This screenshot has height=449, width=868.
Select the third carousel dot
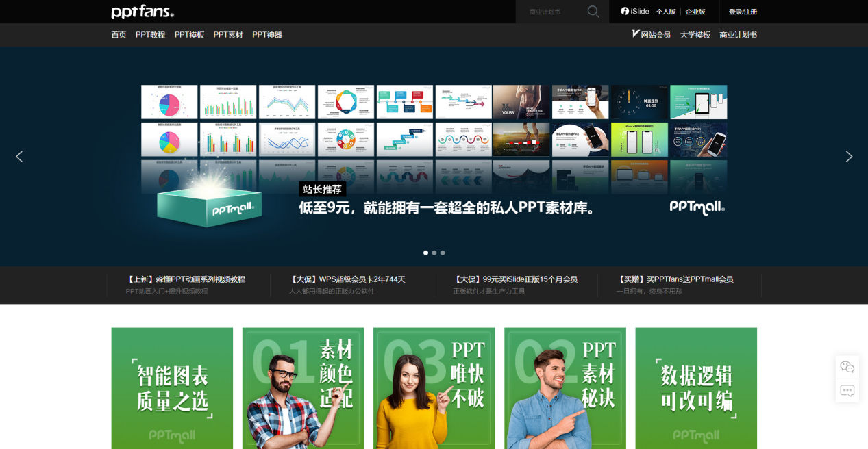(x=443, y=253)
